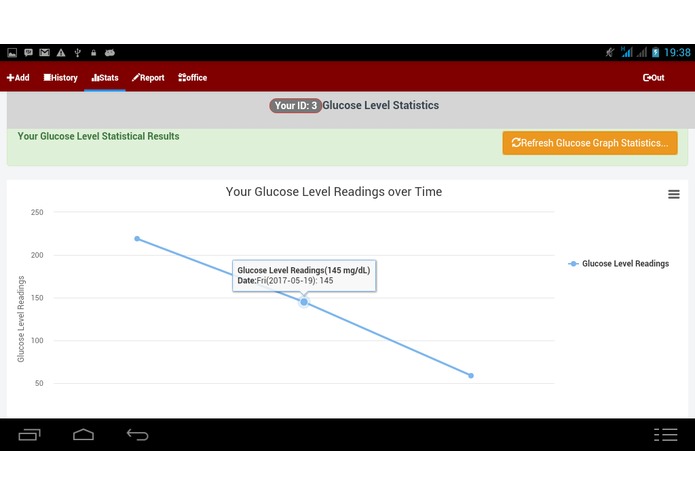The width and height of the screenshot is (695, 494).
Task: Tap the USB notification icon
Action: coord(77,53)
